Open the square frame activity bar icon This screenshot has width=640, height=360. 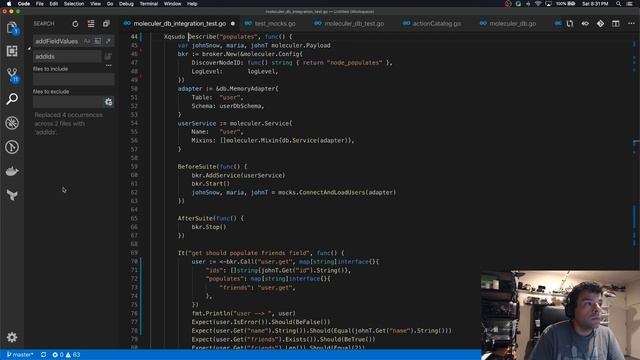tap(12, 51)
